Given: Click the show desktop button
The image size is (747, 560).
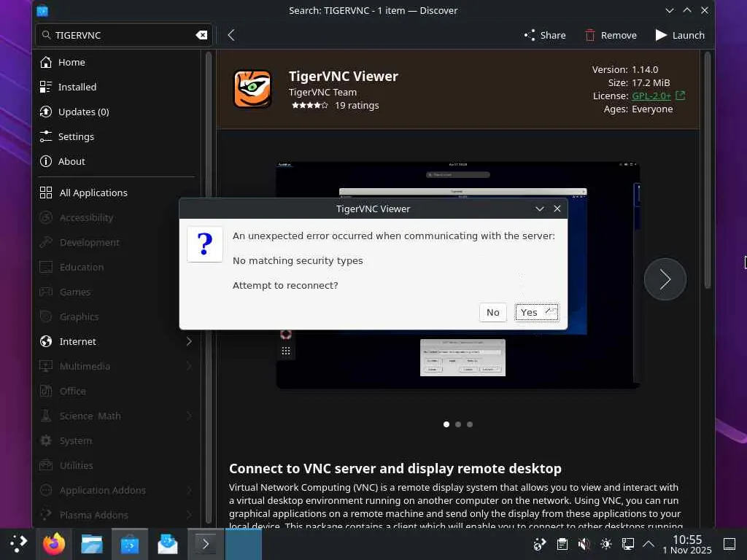Looking at the screenshot, I should (729, 544).
